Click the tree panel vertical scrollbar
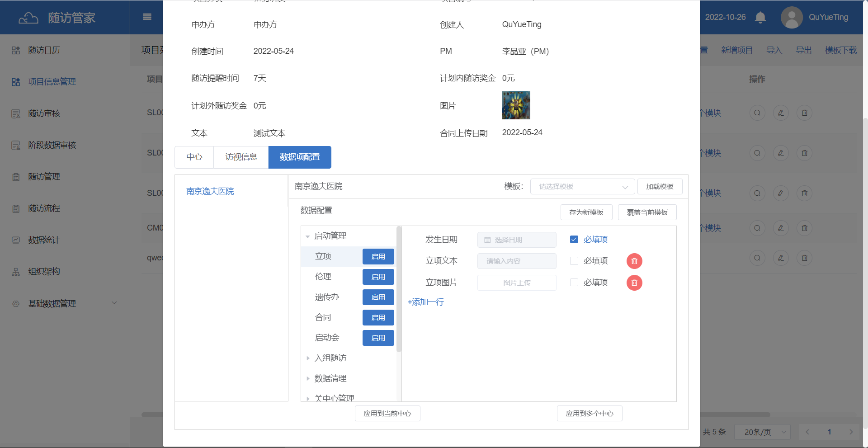The height and width of the screenshot is (448, 868). pyautogui.click(x=399, y=289)
